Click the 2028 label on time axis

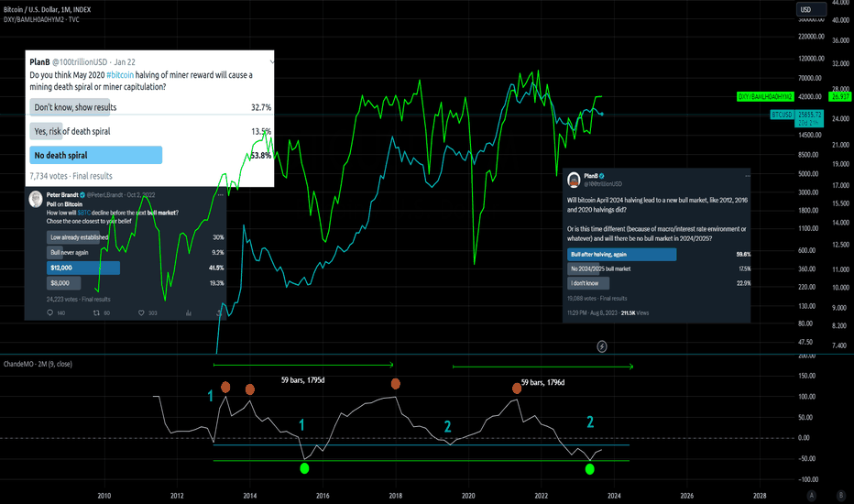coord(760,495)
